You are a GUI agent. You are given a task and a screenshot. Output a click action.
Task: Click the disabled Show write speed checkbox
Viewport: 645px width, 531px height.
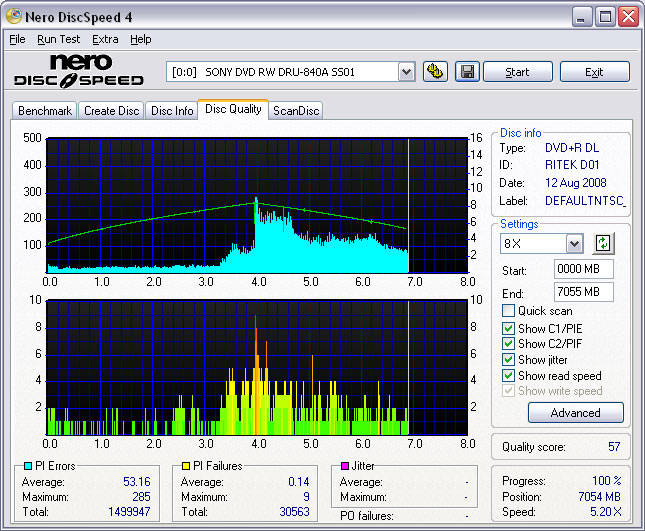[508, 390]
